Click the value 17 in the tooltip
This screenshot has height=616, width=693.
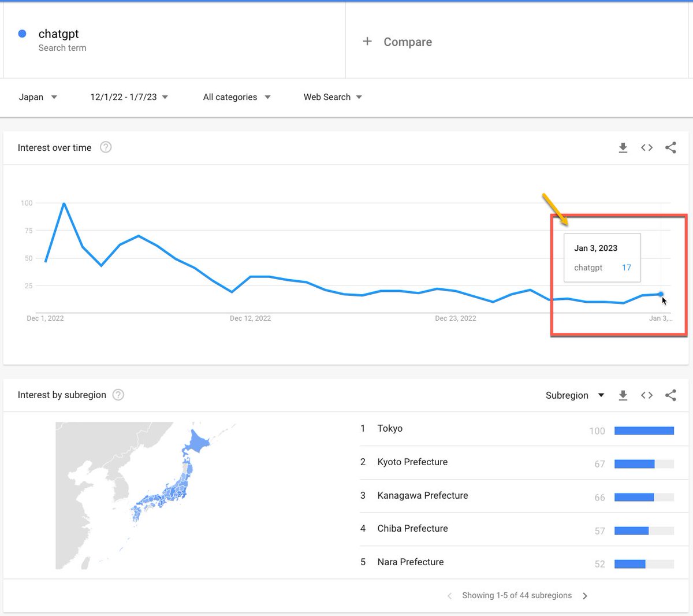(x=627, y=268)
